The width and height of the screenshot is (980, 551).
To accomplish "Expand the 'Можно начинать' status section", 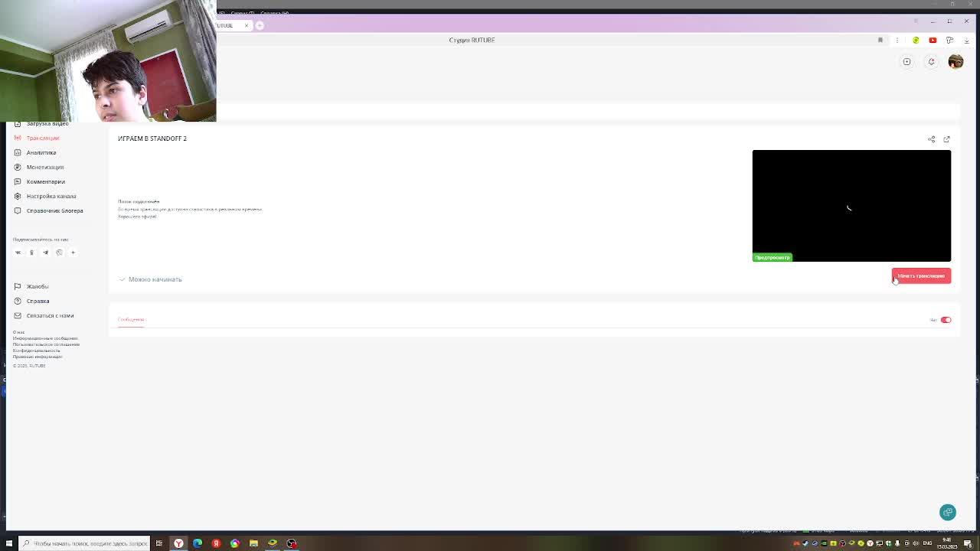I will click(150, 279).
